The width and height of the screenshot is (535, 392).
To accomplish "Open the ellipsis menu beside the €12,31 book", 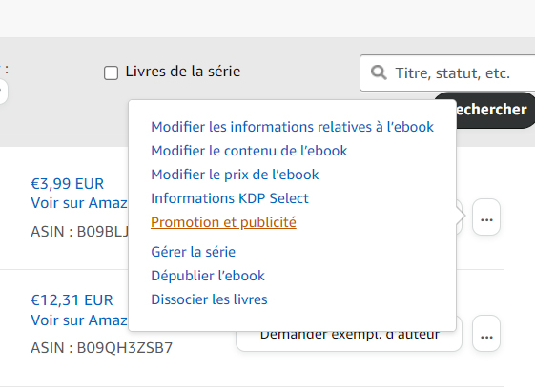I will pos(486,334).
